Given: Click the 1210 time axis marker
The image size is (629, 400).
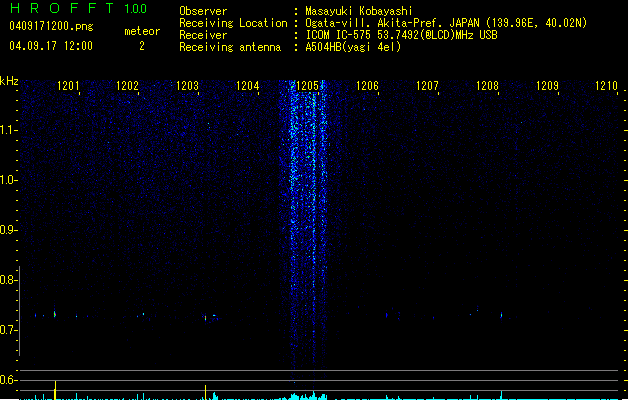Looking at the screenshot, I should coord(607,86).
